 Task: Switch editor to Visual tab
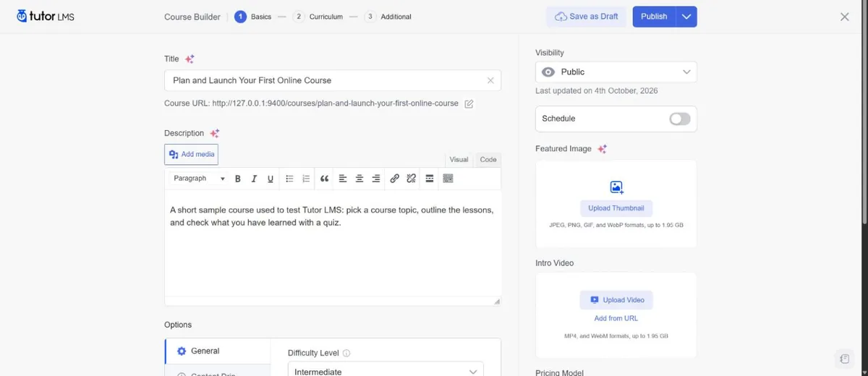click(x=459, y=160)
